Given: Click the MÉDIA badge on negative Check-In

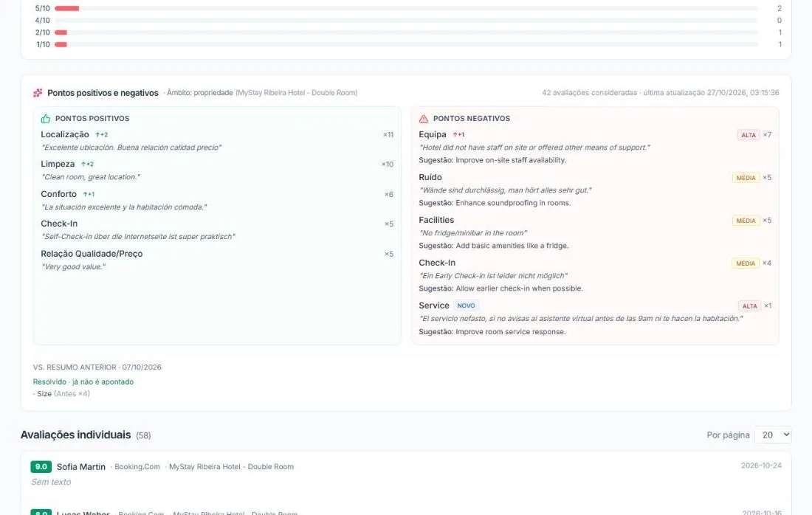Looking at the screenshot, I should click(x=746, y=263).
